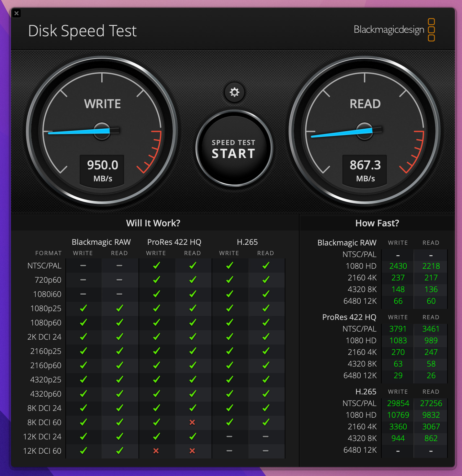Click the 1083 ProRes 1080 HD write value
Image resolution: width=462 pixels, height=476 pixels.
398,341
